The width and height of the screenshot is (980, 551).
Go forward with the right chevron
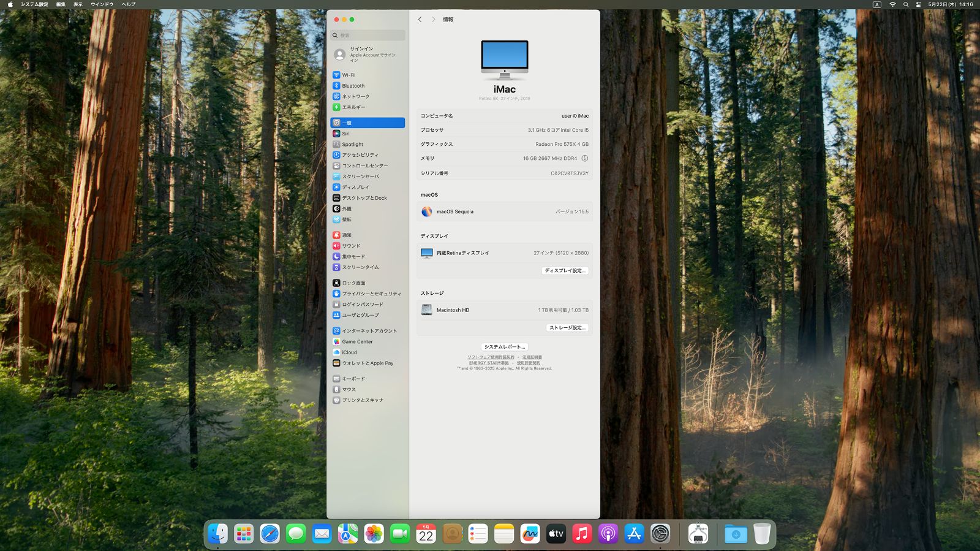434,20
